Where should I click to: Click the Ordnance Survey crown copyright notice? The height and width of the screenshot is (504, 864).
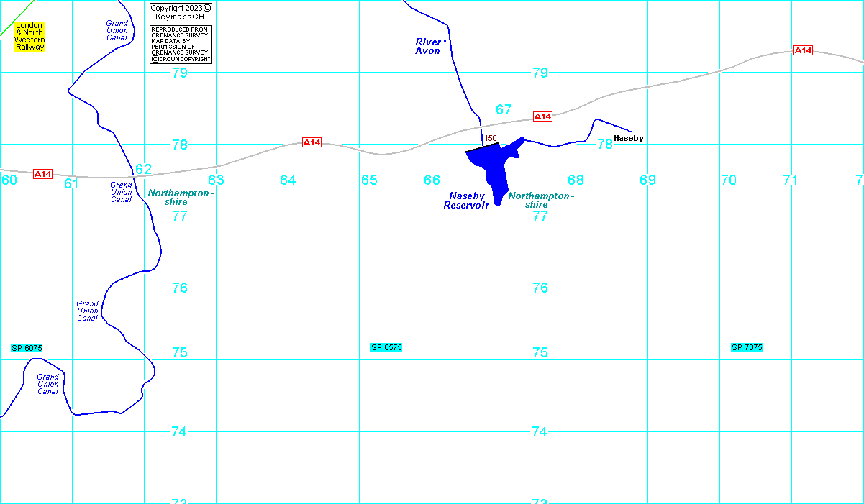181,45
